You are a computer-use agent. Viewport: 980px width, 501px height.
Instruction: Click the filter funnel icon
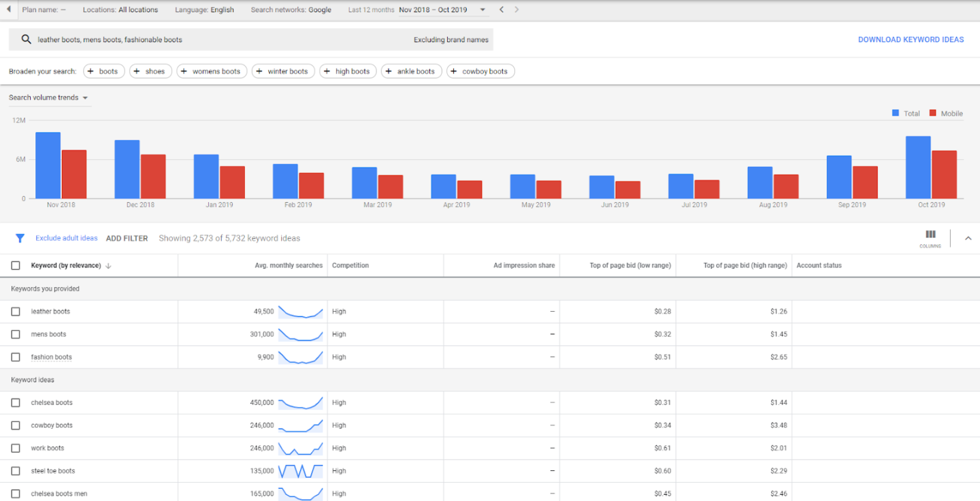tap(20, 238)
